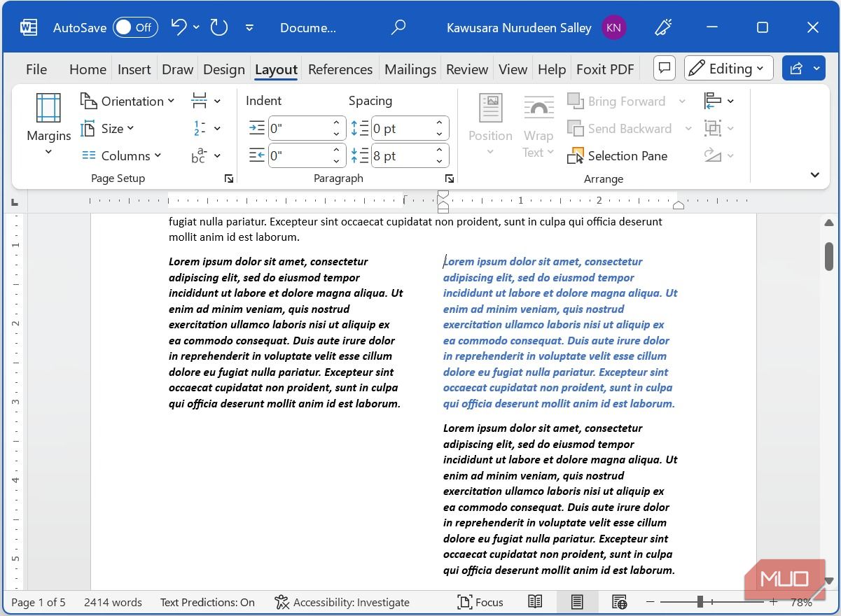This screenshot has height=616, width=841.
Task: Click the Redo icon in title bar
Action: tap(219, 27)
